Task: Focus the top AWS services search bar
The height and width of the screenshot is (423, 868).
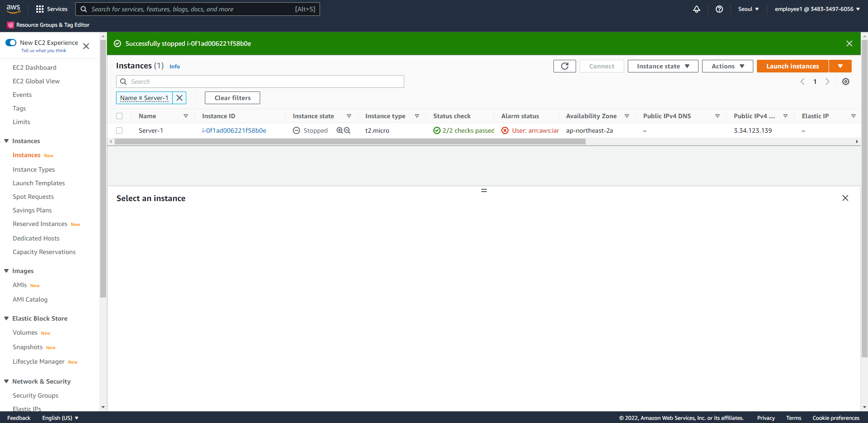Action: coord(197,9)
